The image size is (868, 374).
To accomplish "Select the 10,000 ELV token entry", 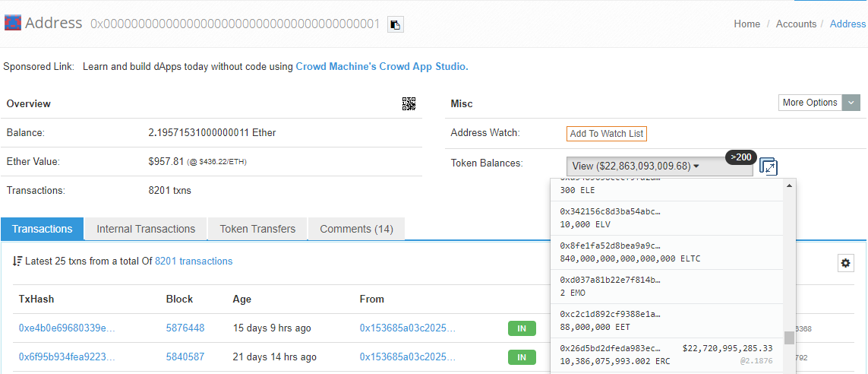I will pos(666,217).
